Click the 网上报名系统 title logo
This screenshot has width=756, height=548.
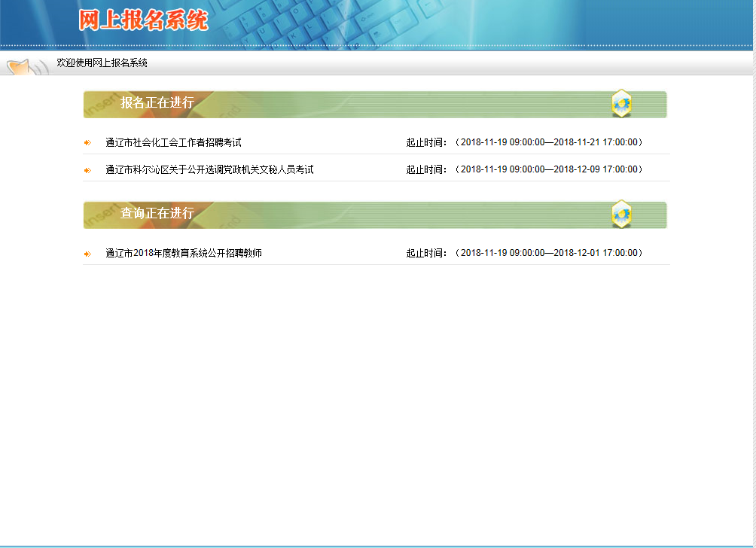tap(143, 20)
